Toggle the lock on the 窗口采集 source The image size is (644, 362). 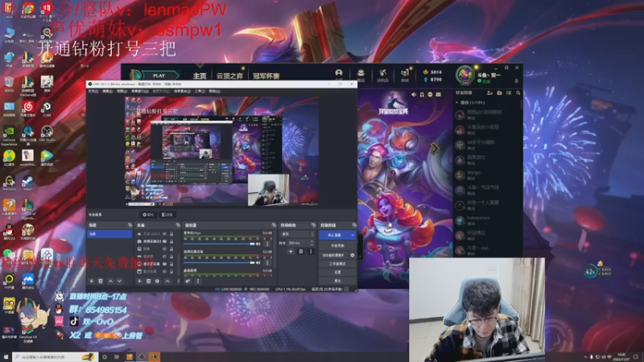pos(171,271)
